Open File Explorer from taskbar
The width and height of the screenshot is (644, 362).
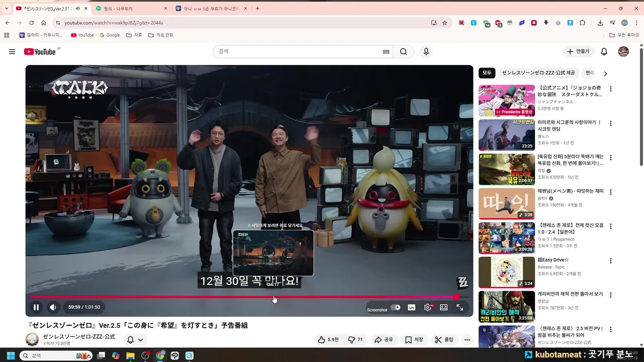coord(130,355)
